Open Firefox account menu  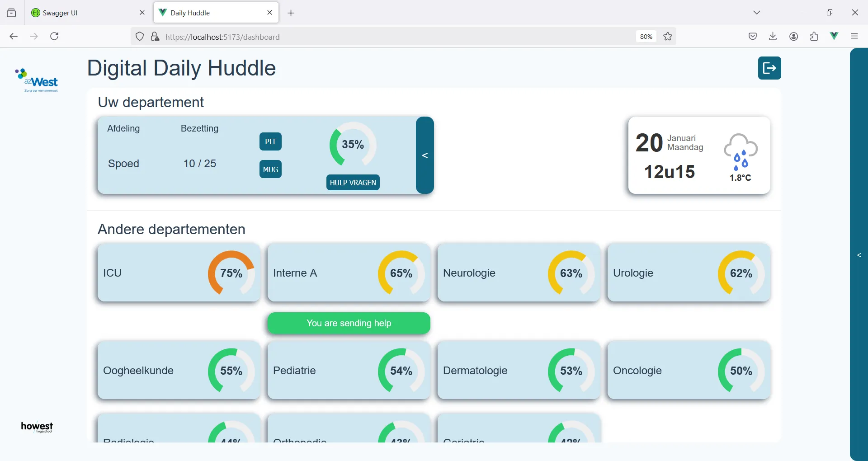point(794,37)
